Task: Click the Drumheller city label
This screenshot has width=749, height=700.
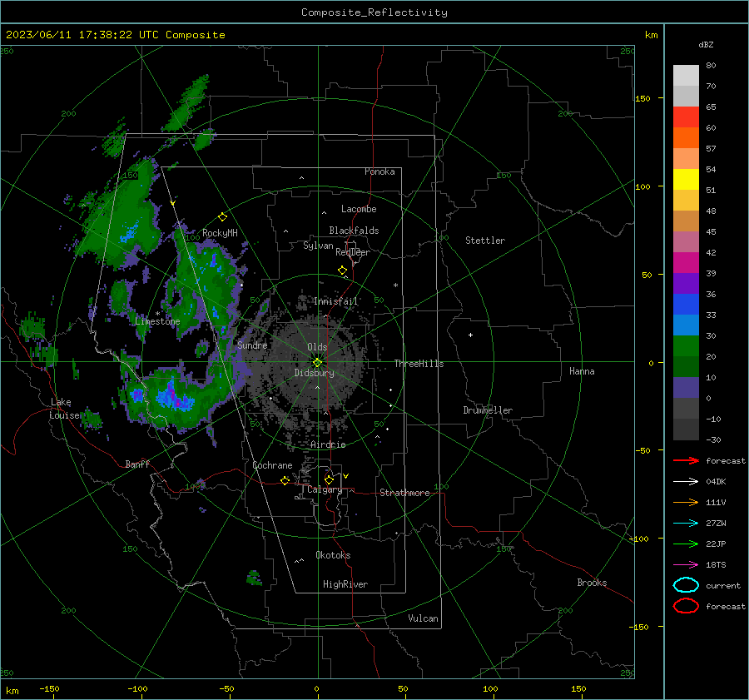Action: pos(487,410)
